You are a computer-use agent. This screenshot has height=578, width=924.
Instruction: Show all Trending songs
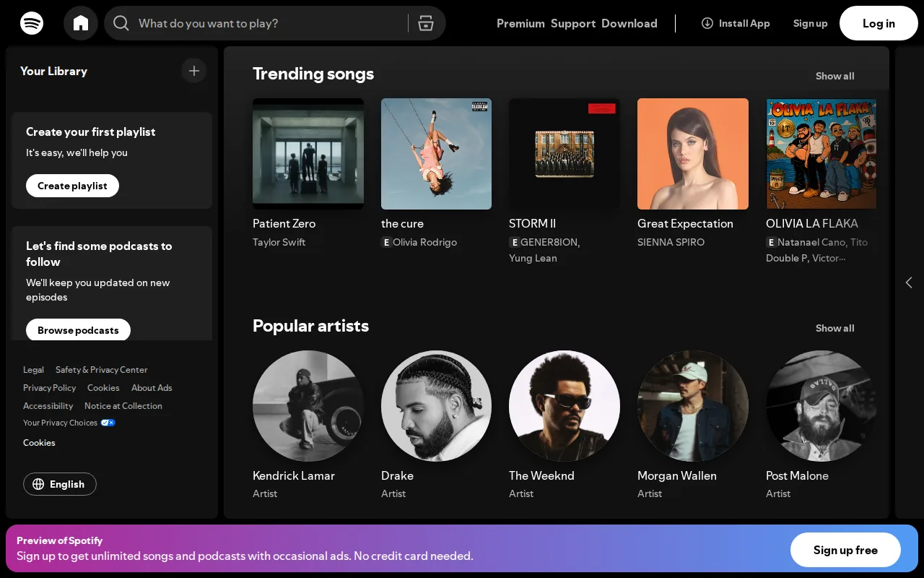835,76
